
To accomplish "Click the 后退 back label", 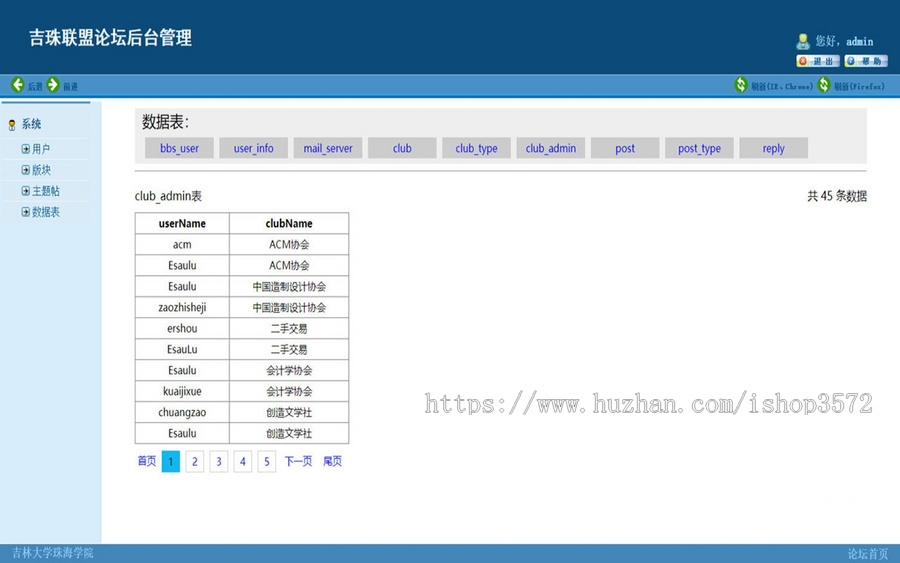I will click(x=35, y=87).
